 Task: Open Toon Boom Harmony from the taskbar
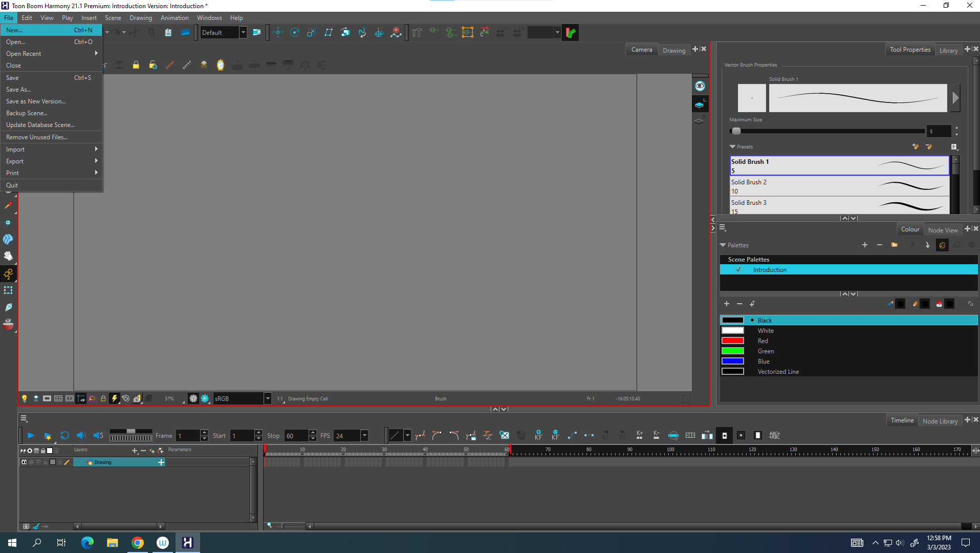(x=188, y=542)
